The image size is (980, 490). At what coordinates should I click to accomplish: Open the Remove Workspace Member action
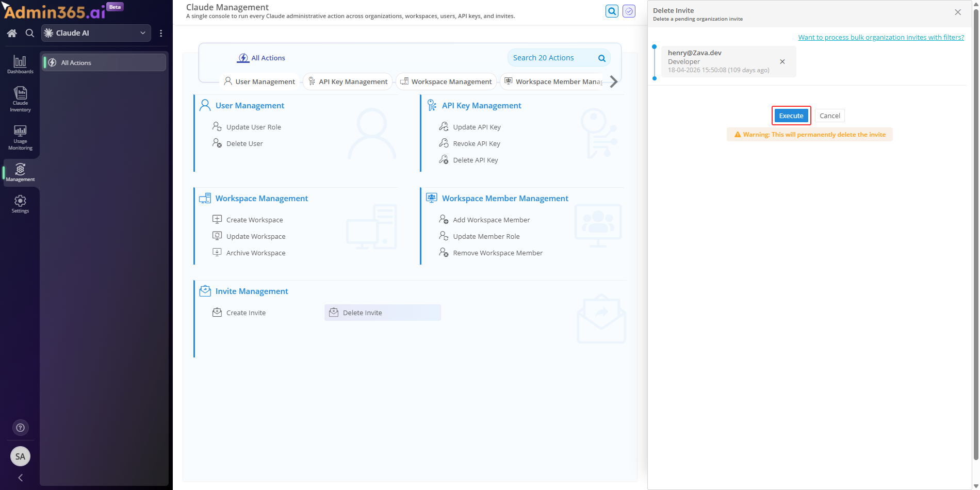[491, 253]
